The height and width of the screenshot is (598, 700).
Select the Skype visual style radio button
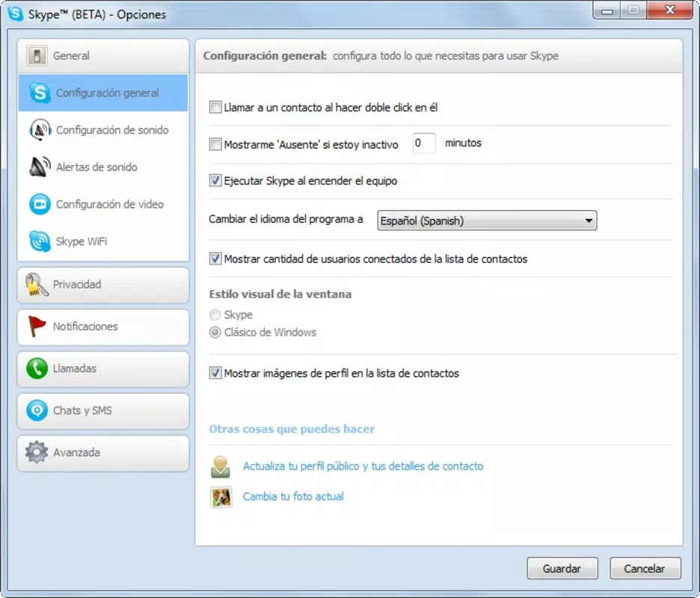click(x=215, y=315)
